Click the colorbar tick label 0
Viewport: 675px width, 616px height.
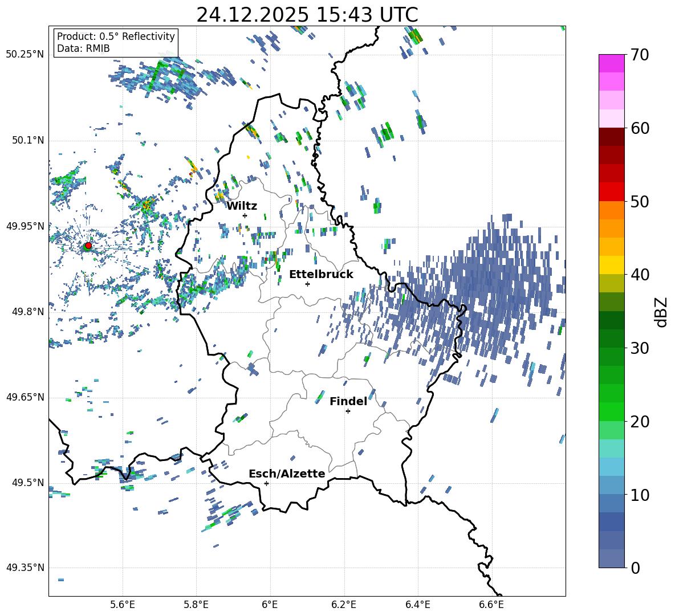click(x=635, y=568)
